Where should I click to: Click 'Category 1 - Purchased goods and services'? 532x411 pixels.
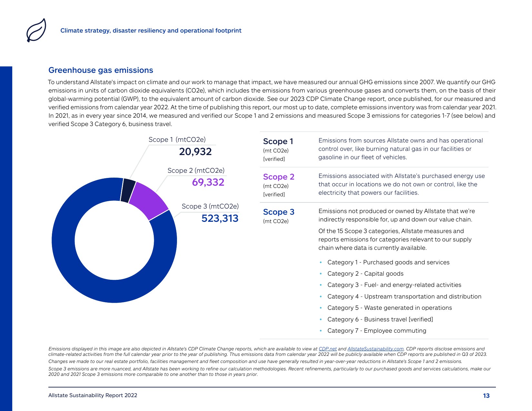click(389, 262)
